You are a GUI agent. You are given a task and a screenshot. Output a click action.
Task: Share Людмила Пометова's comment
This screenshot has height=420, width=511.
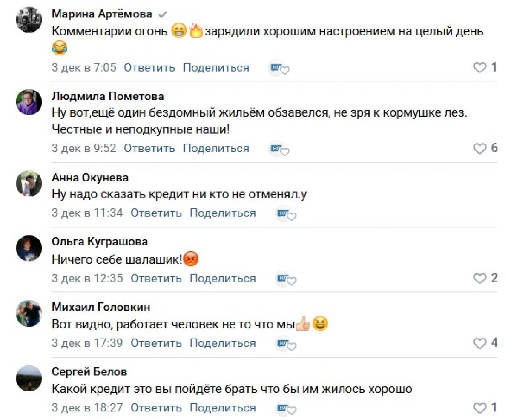[x=216, y=148]
